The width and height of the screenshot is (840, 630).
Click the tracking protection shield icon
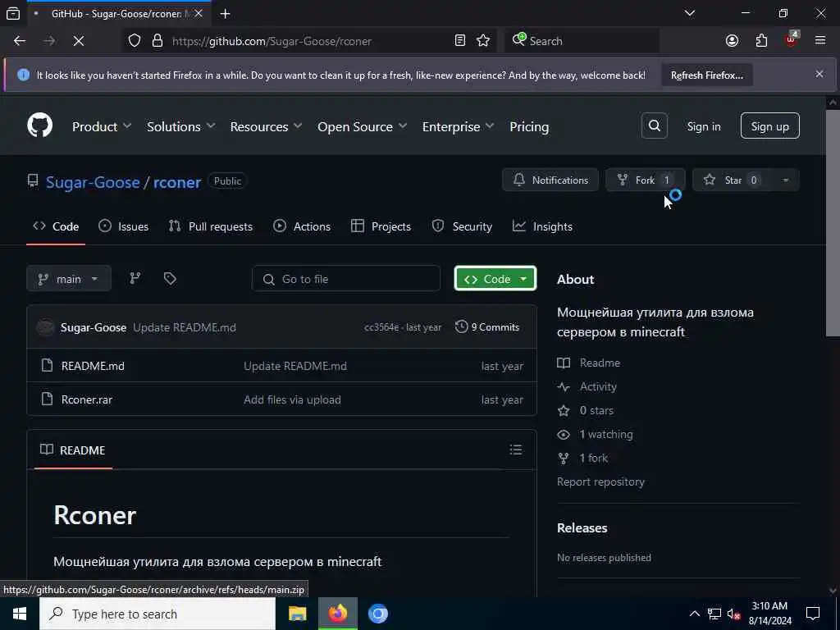135,41
